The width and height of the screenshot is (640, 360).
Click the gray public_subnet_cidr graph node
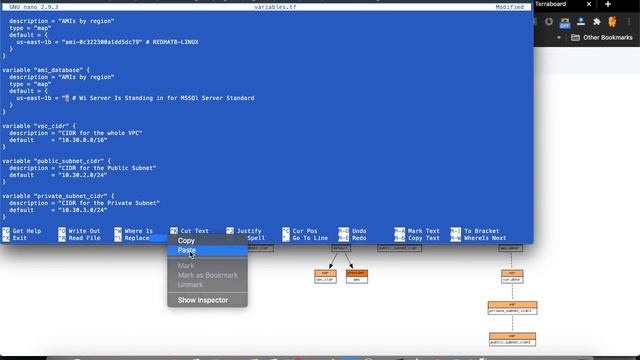(x=399, y=248)
